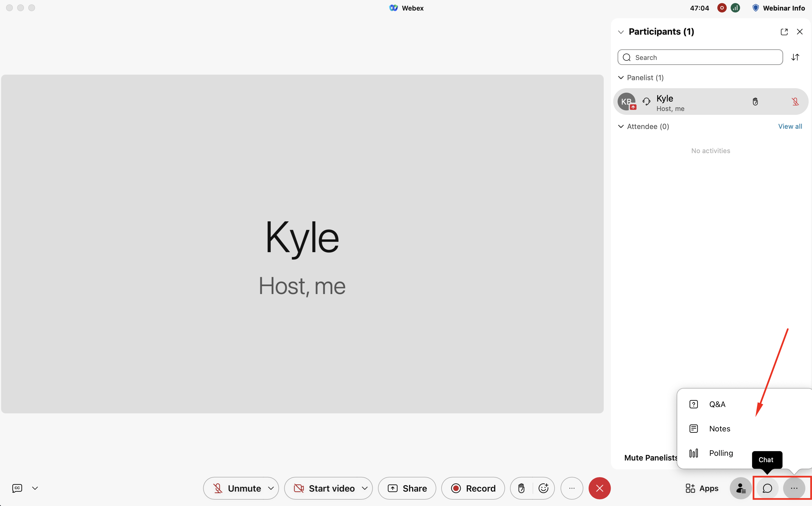Screen dimensions: 812x506
Task: Pop out the Participants panel
Action: point(784,32)
